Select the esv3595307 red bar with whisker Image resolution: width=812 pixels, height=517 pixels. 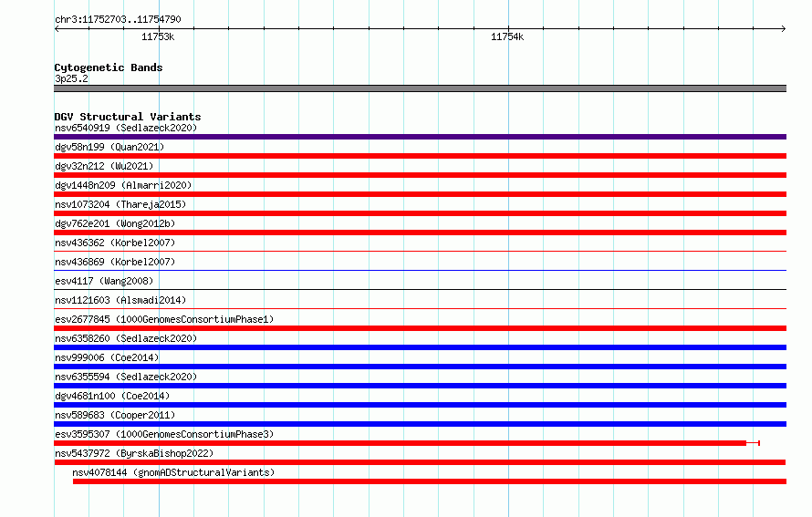coord(407,443)
